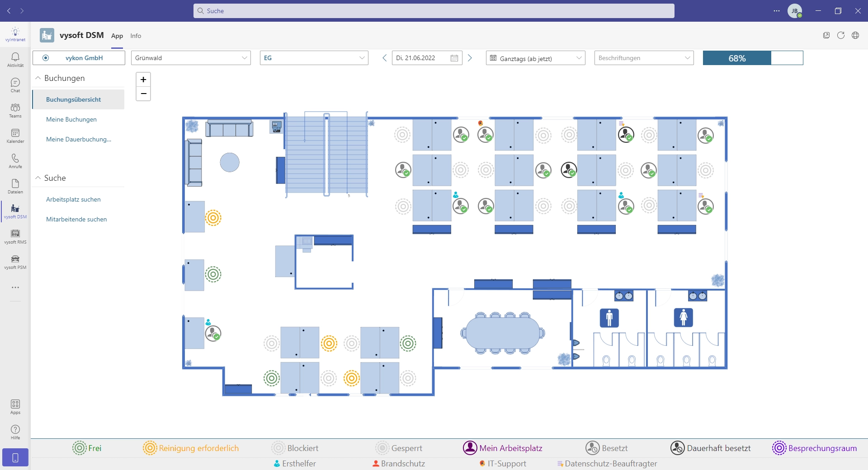Click the occupied desk with first-aider icon at the bottom-left wall

[x=213, y=334]
